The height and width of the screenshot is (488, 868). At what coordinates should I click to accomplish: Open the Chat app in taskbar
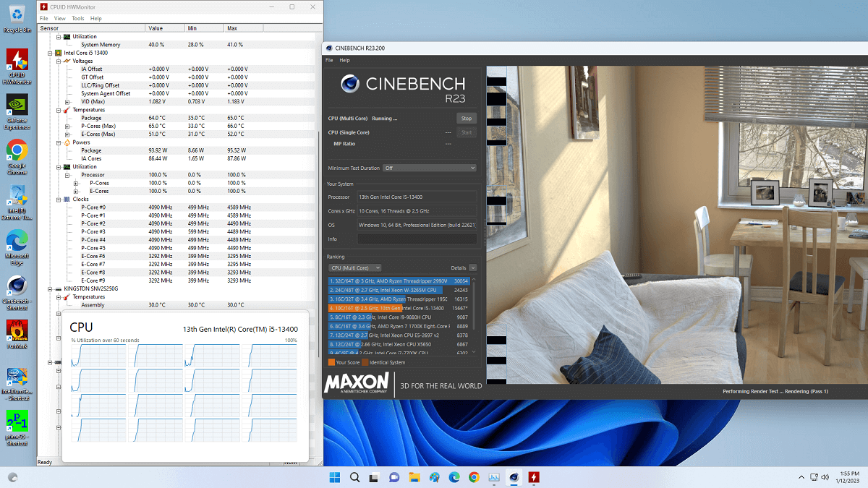(x=394, y=477)
